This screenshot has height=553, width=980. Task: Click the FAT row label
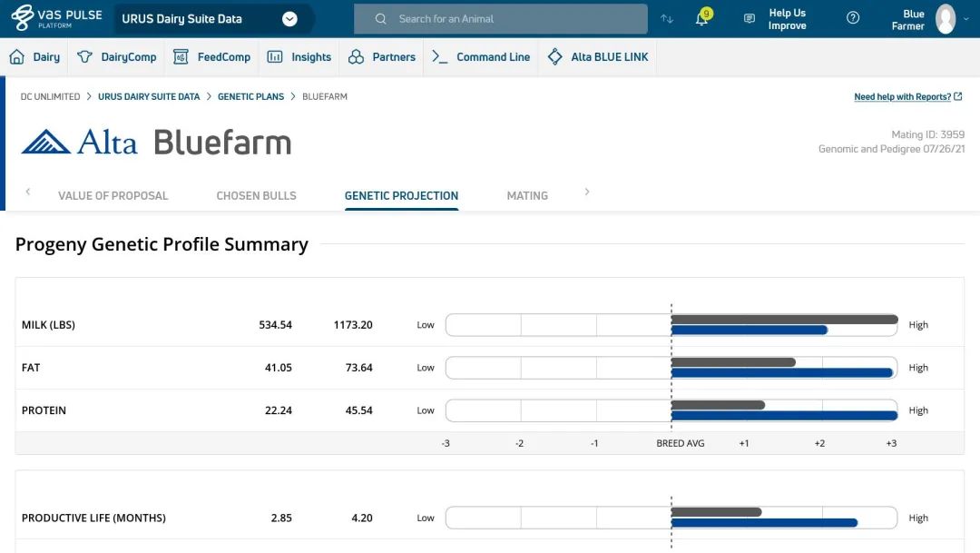31,367
